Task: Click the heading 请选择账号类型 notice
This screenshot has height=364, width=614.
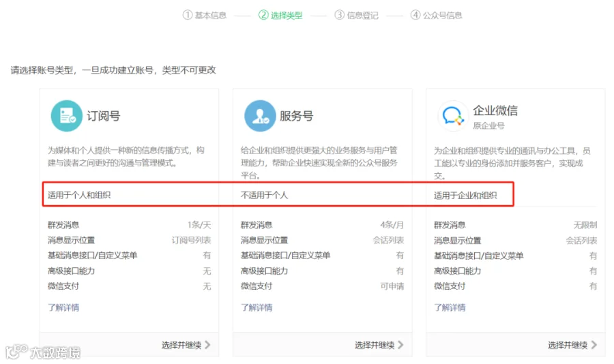Action: click(113, 70)
